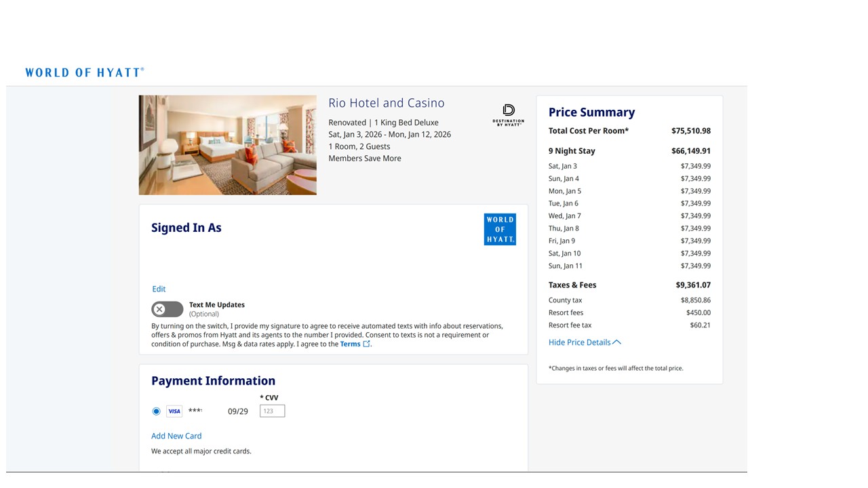
Task: Focus the CVV input field
Action: click(x=272, y=411)
